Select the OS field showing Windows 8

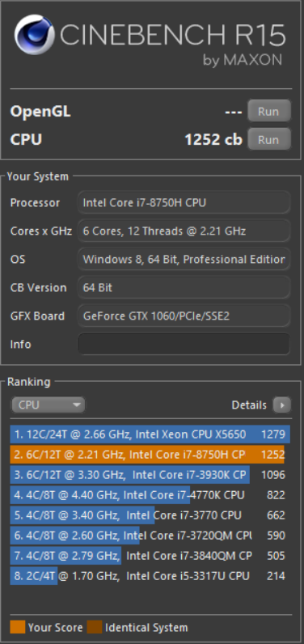(x=184, y=259)
